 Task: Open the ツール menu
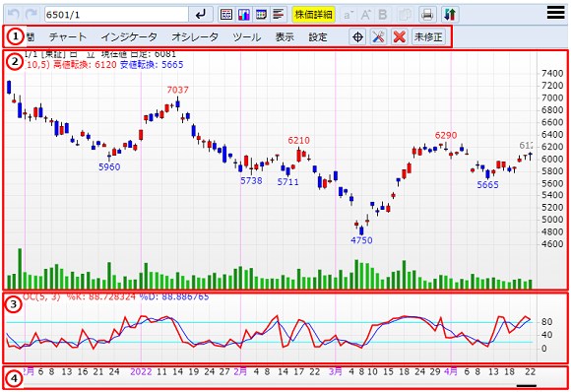coord(247,36)
